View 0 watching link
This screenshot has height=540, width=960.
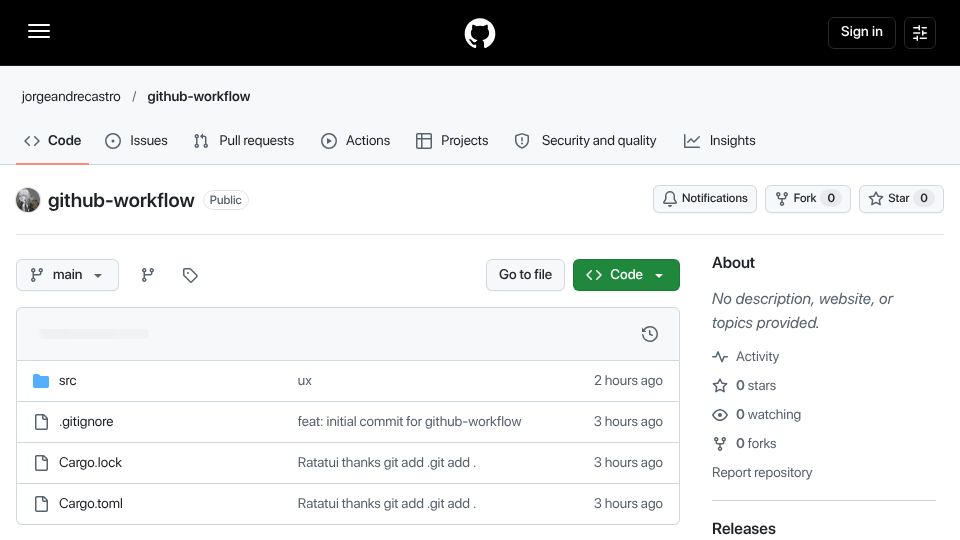tap(757, 414)
